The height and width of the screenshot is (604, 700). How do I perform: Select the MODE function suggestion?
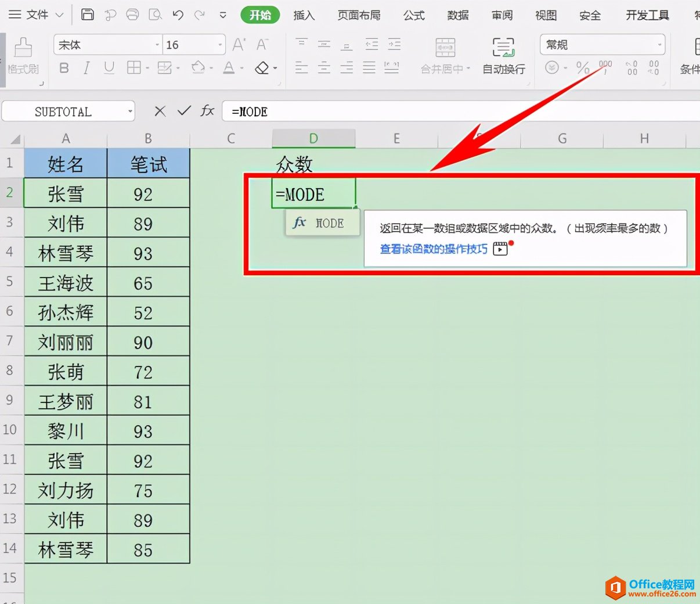tap(322, 223)
